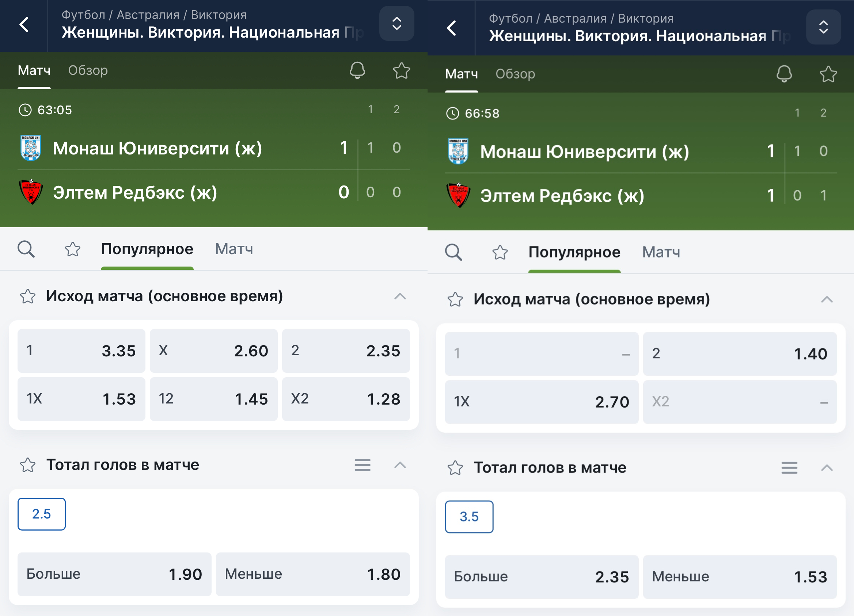Switch to Матч markets tab in right screen
The width and height of the screenshot is (854, 616).
coord(661,252)
